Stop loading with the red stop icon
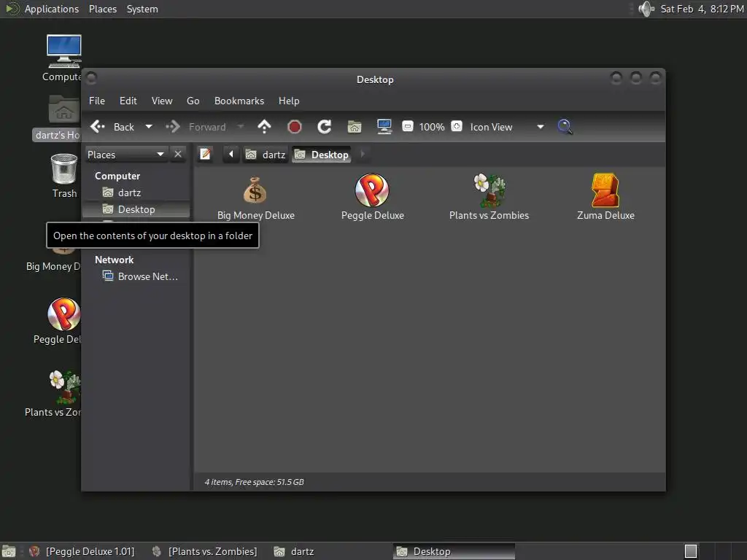Viewport: 747px width, 560px height. pyautogui.click(x=295, y=127)
